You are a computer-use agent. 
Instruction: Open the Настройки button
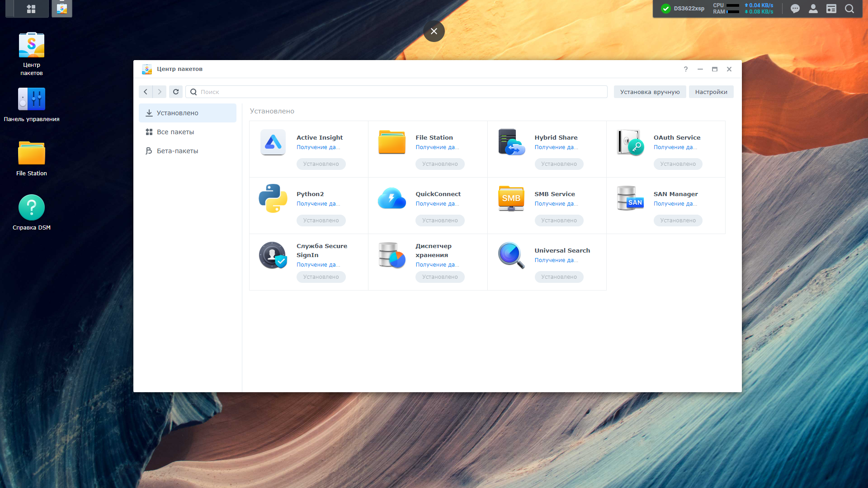(x=711, y=92)
